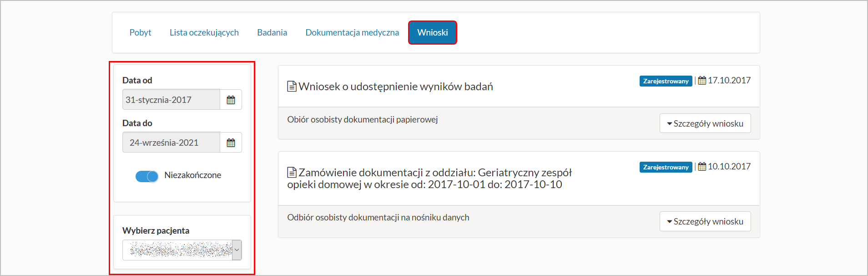Click the date text 10.10.2017
The width and height of the screenshot is (868, 276).
point(729,167)
